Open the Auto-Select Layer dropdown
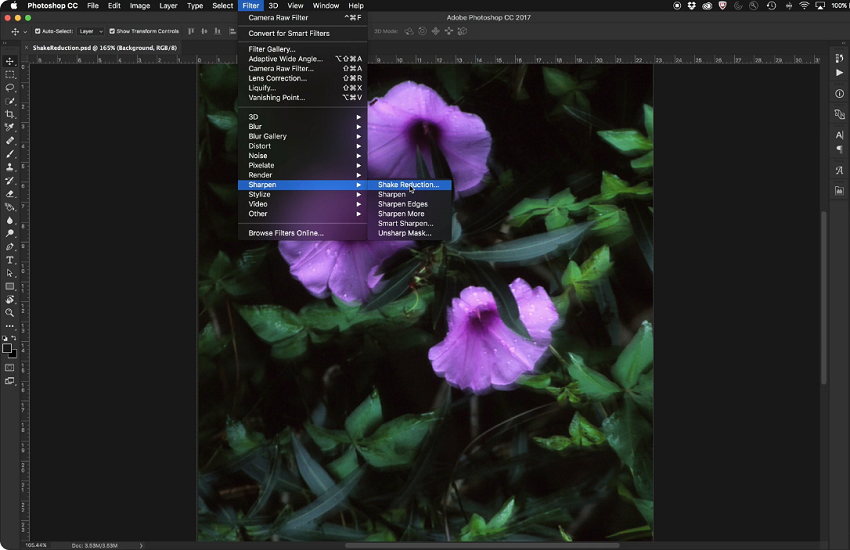 pyautogui.click(x=90, y=31)
